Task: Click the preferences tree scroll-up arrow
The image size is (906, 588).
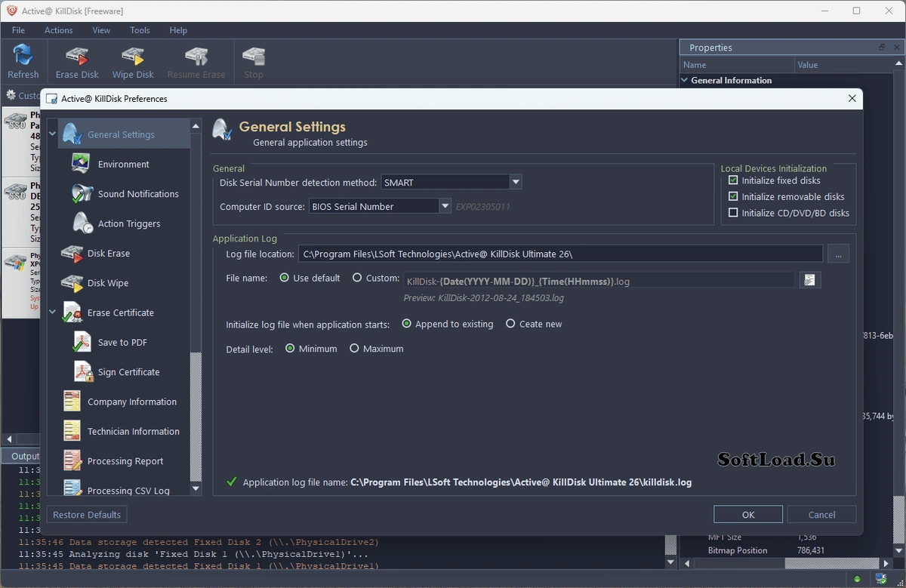Action: pos(196,126)
